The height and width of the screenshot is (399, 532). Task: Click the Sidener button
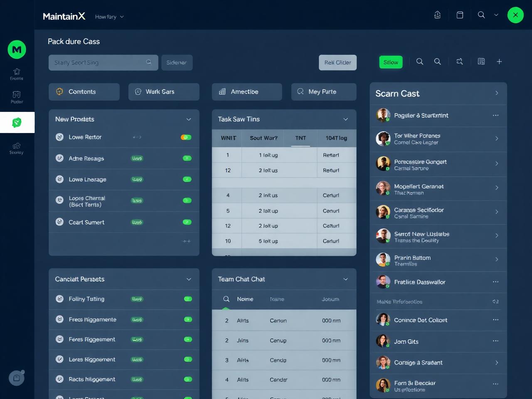(177, 62)
